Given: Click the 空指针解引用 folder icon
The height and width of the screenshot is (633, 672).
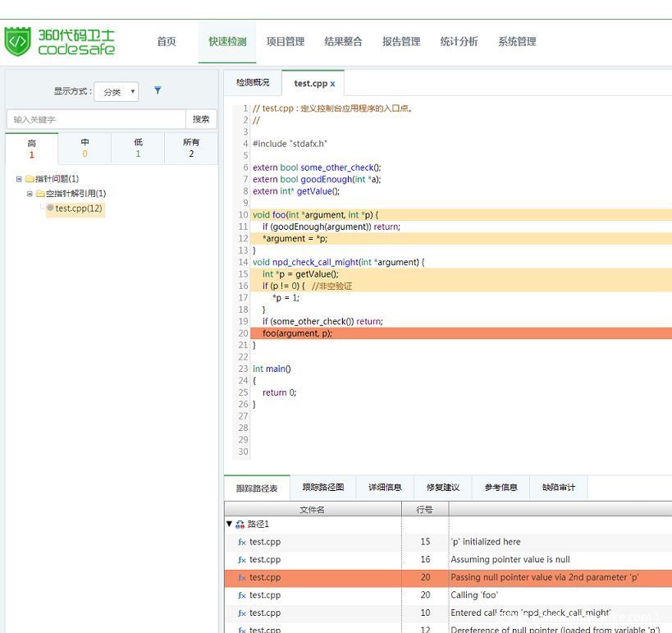Looking at the screenshot, I should [x=40, y=194].
